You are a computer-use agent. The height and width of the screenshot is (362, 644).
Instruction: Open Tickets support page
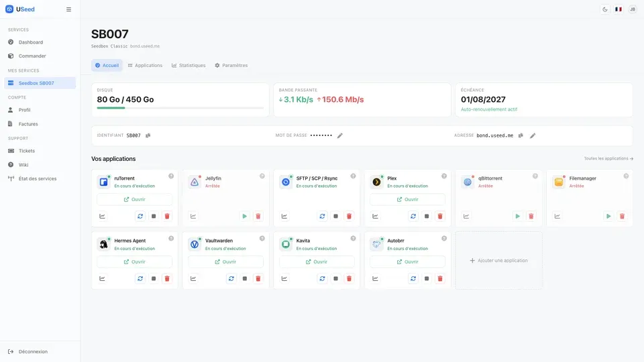click(40, 151)
